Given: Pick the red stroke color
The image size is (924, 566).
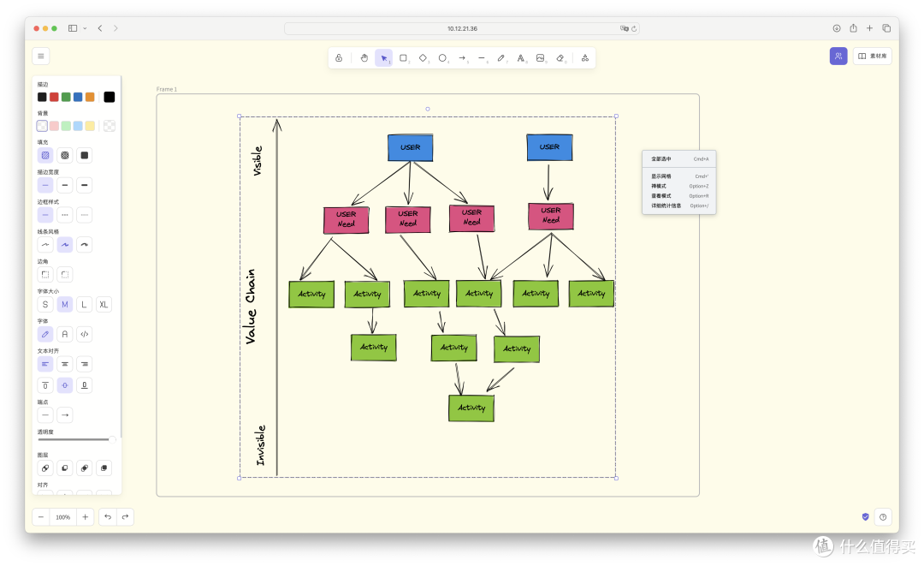Looking at the screenshot, I should click(54, 97).
